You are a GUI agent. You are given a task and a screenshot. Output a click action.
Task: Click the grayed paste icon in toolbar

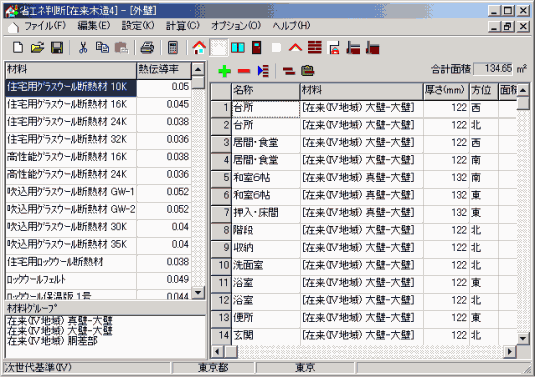(121, 47)
